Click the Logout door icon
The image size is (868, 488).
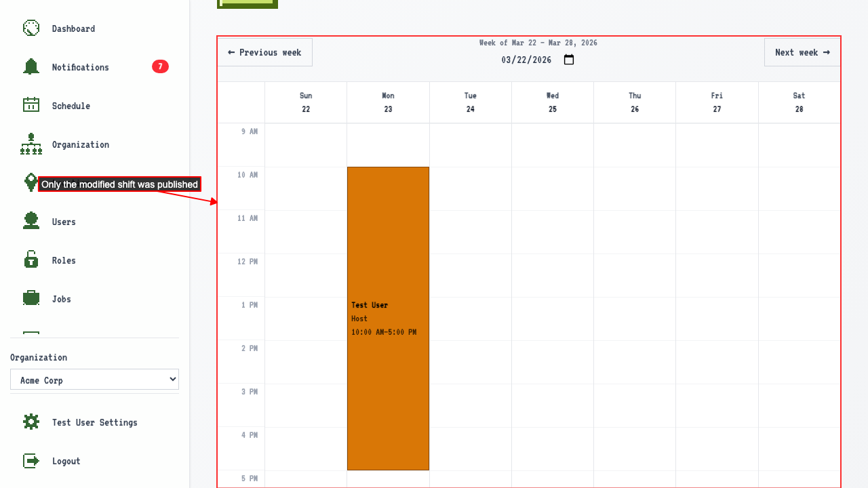pos(31,460)
